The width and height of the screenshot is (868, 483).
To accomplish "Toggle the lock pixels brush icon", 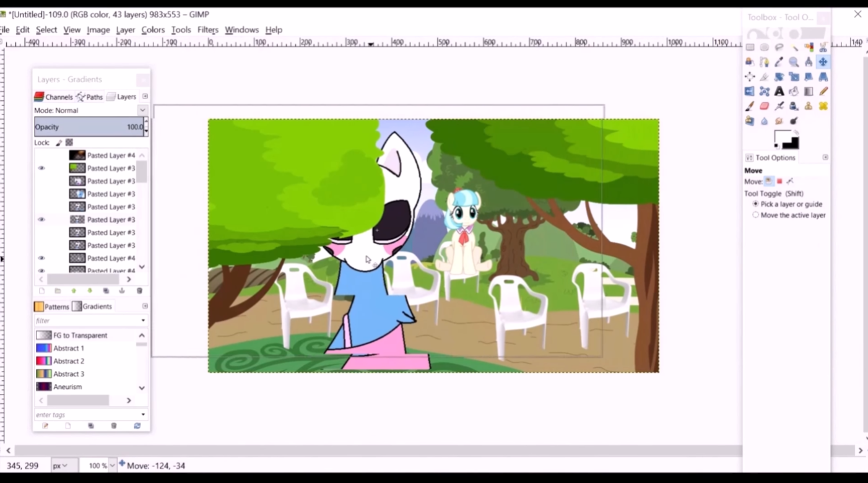I will (59, 142).
